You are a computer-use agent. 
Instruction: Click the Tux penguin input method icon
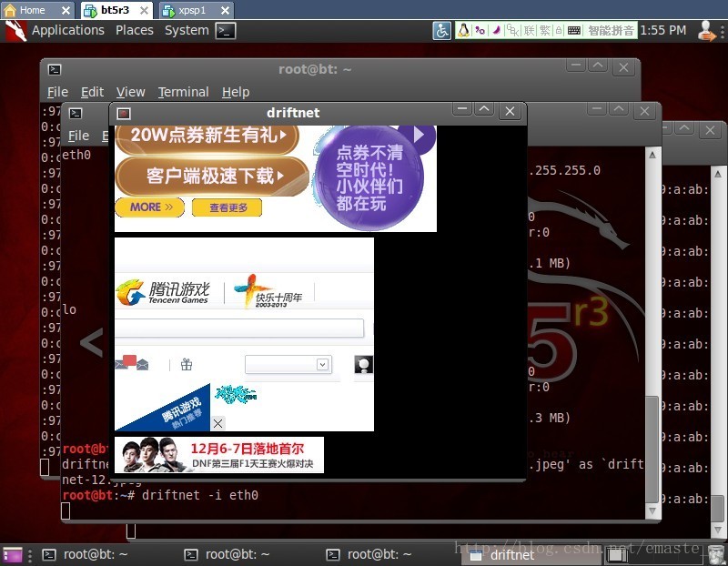pyautogui.click(x=463, y=31)
